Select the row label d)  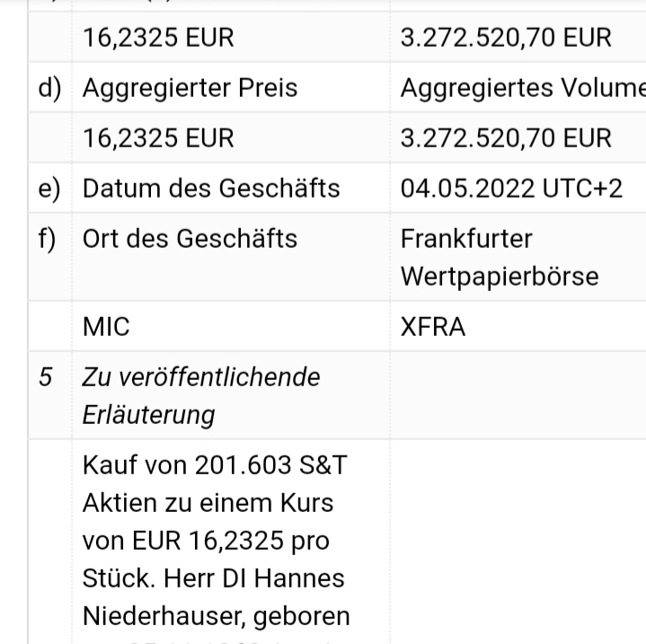tap(49, 88)
